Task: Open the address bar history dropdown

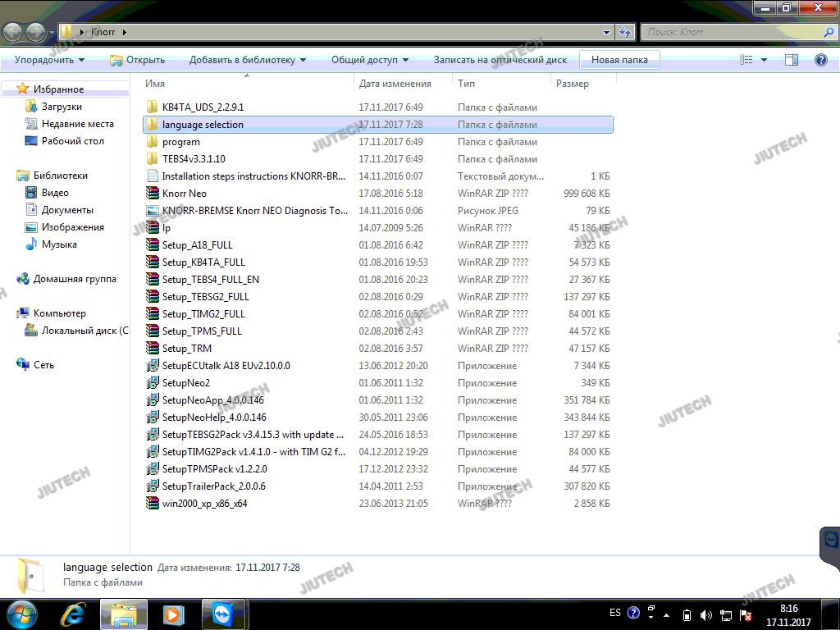Action: [x=607, y=32]
